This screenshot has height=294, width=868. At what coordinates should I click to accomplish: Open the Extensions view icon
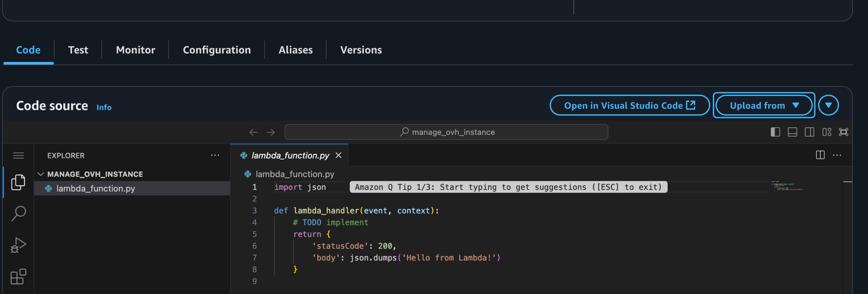(18, 276)
